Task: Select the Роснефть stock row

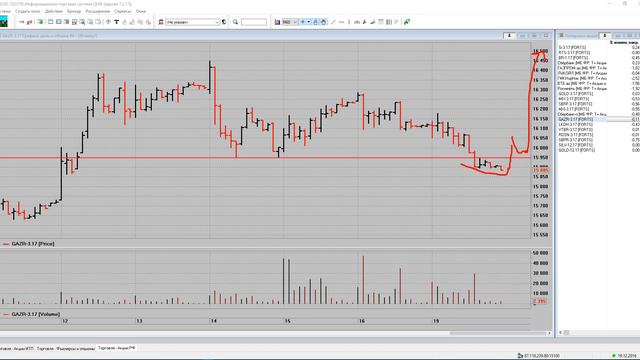Action: click(x=598, y=89)
